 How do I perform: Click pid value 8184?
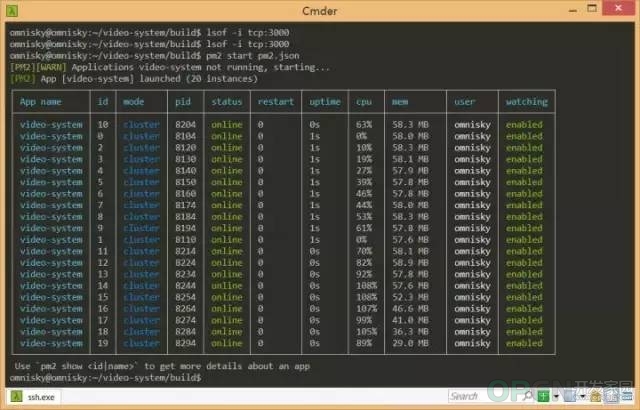point(185,217)
